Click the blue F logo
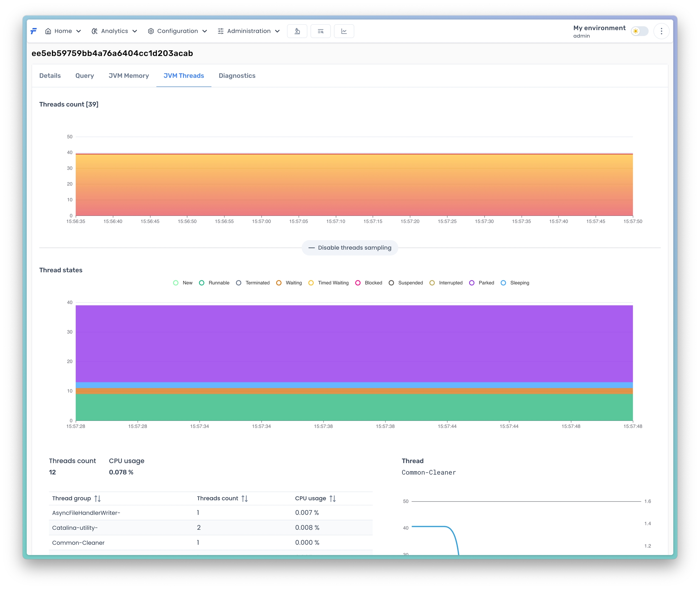 coord(34,31)
